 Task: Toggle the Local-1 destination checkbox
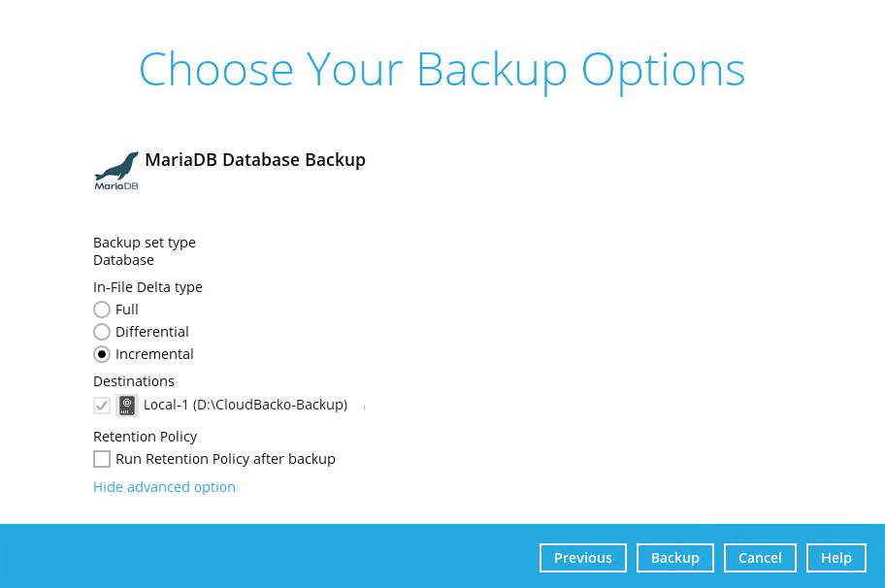[x=102, y=406]
